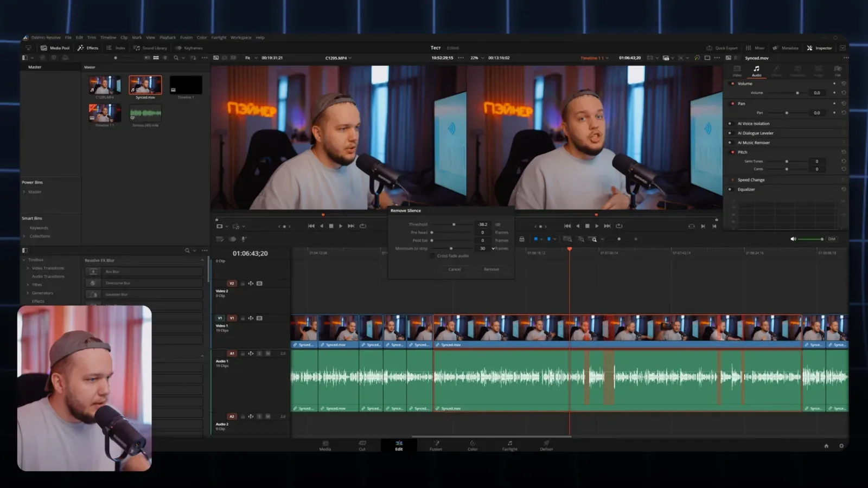Select the Synced.mov clip thumbnail
Viewport: 868px width, 488px height.
[145, 85]
